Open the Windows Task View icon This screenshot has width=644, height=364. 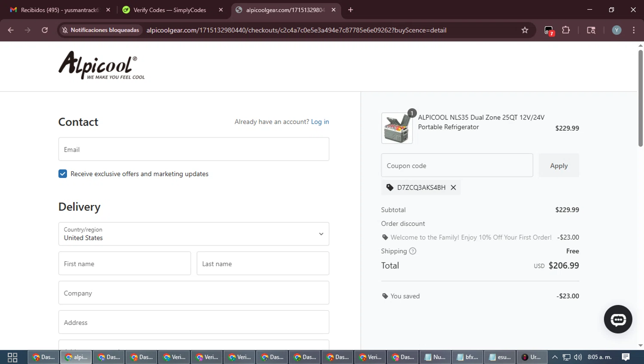point(12,357)
